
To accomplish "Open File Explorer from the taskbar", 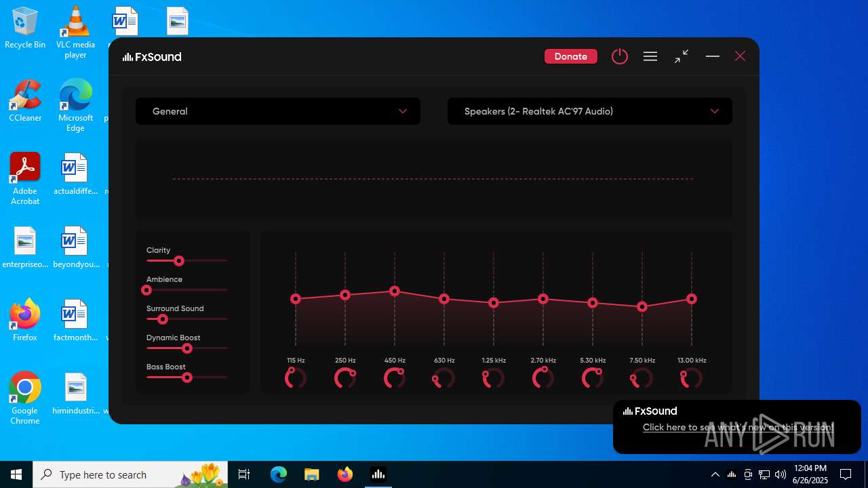I will [x=311, y=474].
